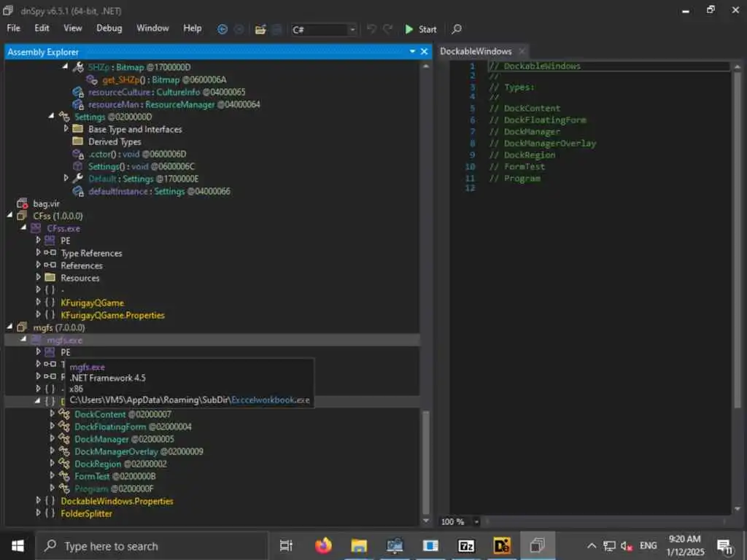The width and height of the screenshot is (747, 560).
Task: Expand the FolderSplitter namespace
Action: (38, 513)
